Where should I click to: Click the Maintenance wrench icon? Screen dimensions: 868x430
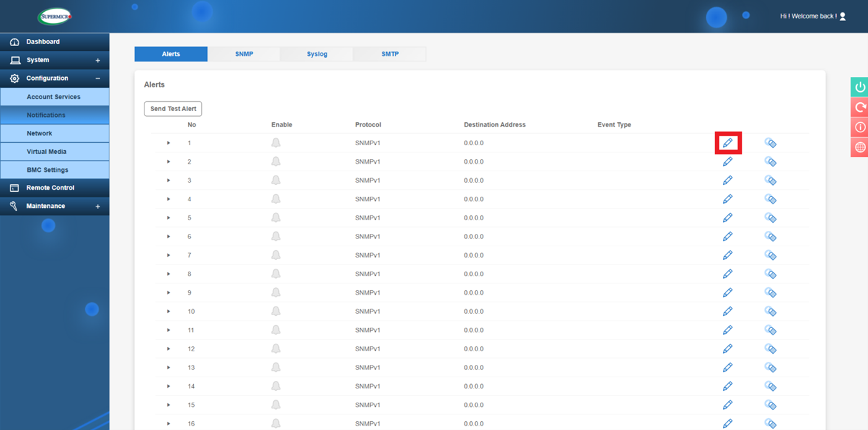coord(15,206)
